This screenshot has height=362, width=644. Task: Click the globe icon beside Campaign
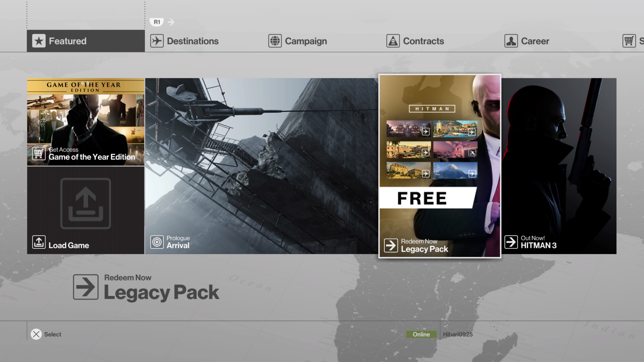(x=275, y=41)
